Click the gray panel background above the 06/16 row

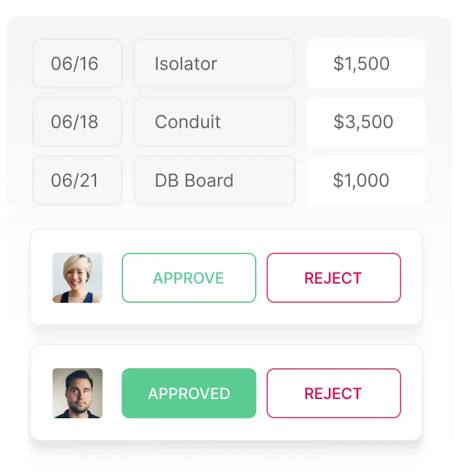tap(227, 28)
